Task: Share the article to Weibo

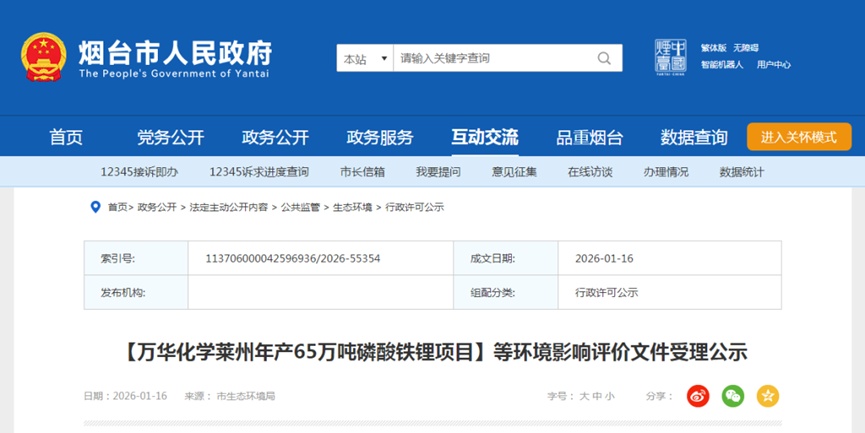Action: coord(698,396)
